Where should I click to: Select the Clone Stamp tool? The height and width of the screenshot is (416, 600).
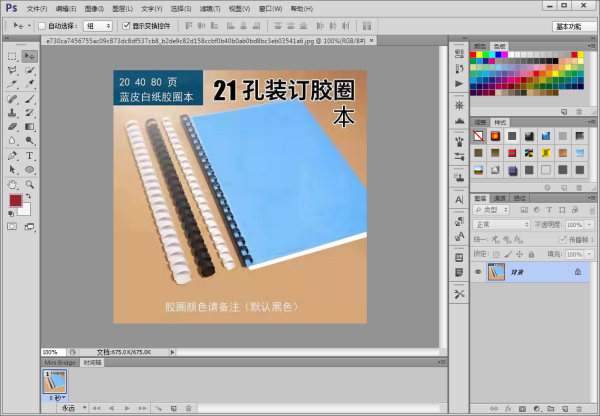(x=12, y=113)
